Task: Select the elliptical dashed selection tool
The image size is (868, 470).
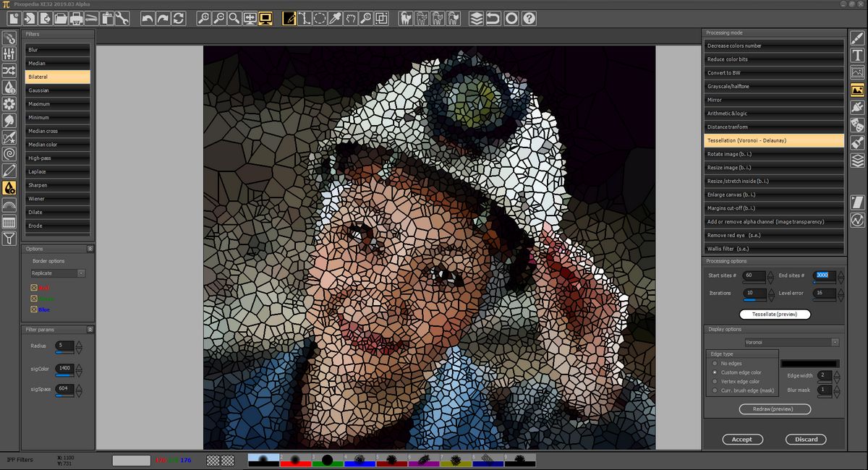Action: pos(320,19)
